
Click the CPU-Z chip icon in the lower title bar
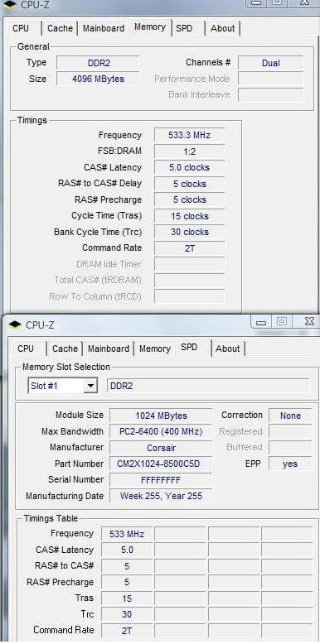(15, 324)
